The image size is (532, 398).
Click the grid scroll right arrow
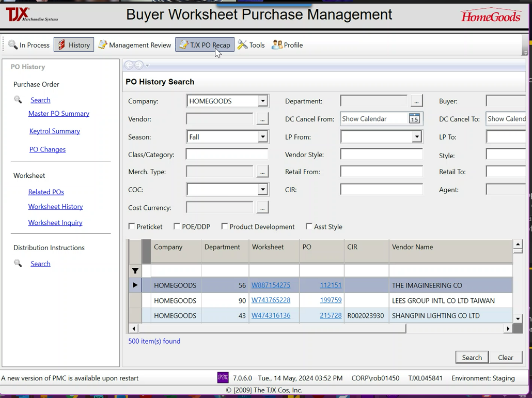coord(508,328)
